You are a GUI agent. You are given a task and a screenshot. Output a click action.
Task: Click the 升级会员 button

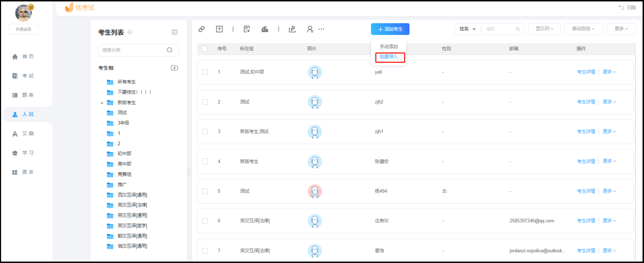point(24,29)
